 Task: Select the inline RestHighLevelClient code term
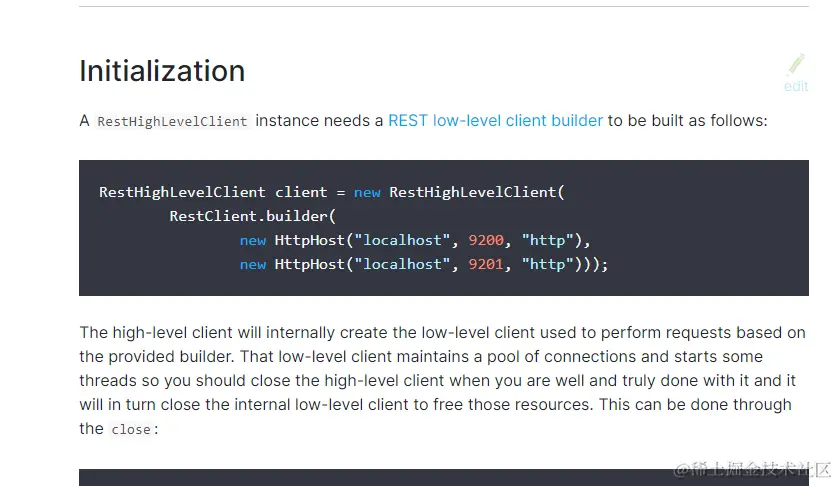tap(172, 121)
